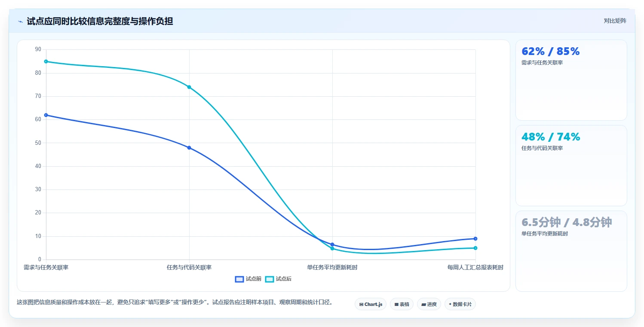Click 需求与任务关联率 caption in first stat card
Viewport: 644px width, 327px height.
(x=542, y=63)
